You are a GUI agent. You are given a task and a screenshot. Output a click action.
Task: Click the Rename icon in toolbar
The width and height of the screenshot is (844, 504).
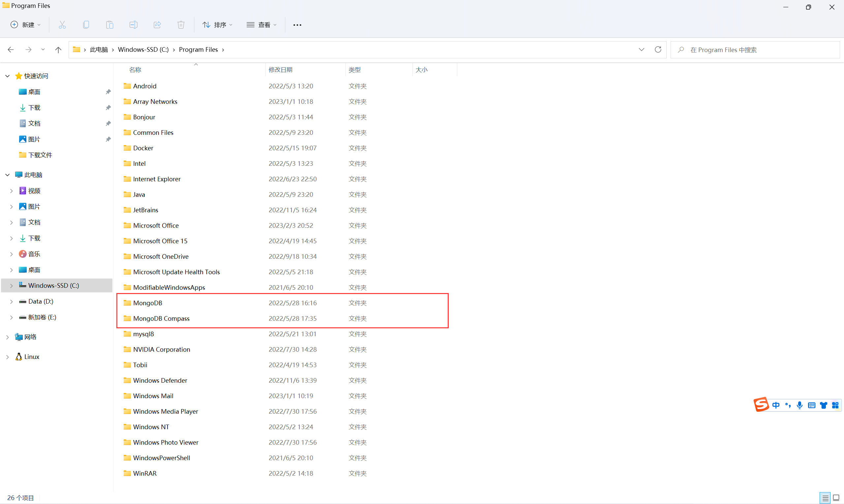pyautogui.click(x=134, y=25)
